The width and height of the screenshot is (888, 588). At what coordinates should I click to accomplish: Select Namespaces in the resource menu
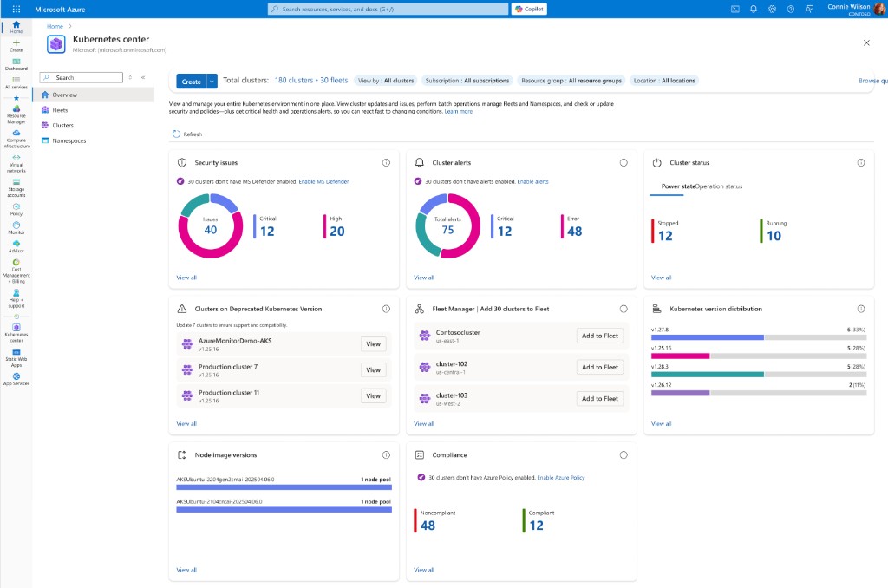(x=94, y=140)
